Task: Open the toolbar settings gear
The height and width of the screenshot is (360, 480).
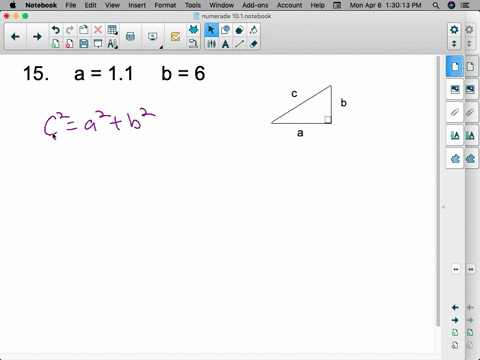Action: 454,30
